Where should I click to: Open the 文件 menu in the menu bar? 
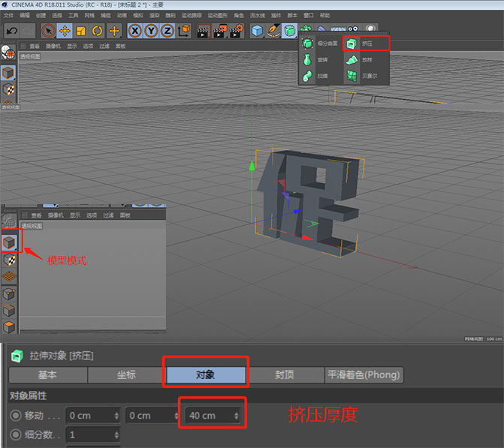(x=8, y=15)
